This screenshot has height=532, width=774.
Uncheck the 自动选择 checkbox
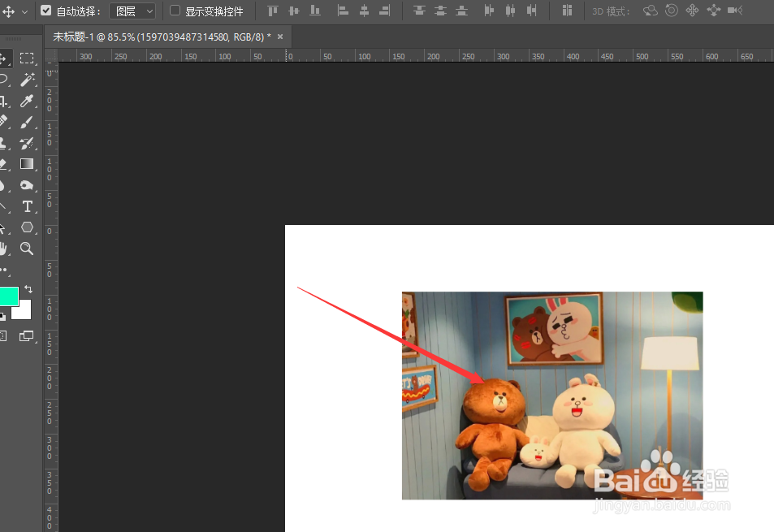(x=46, y=11)
